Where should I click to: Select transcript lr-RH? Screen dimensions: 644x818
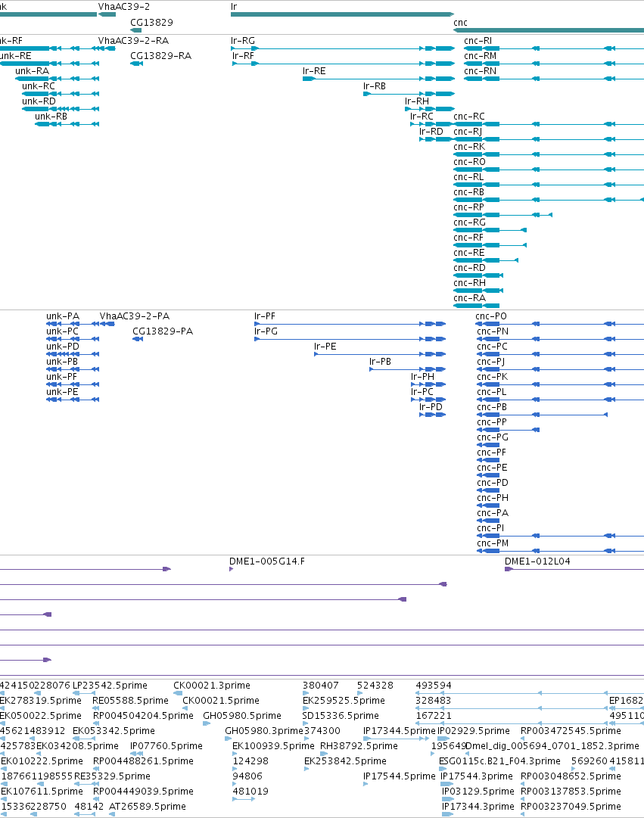pos(417,101)
